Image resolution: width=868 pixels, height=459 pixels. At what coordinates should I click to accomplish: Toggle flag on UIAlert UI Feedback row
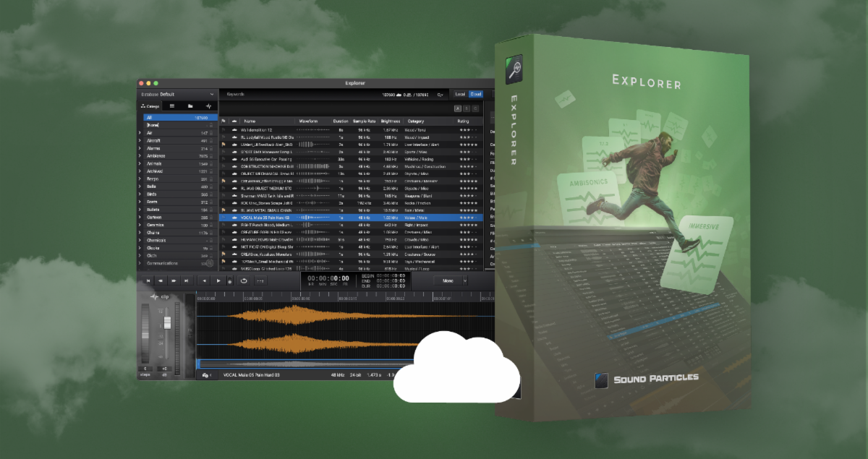click(223, 145)
